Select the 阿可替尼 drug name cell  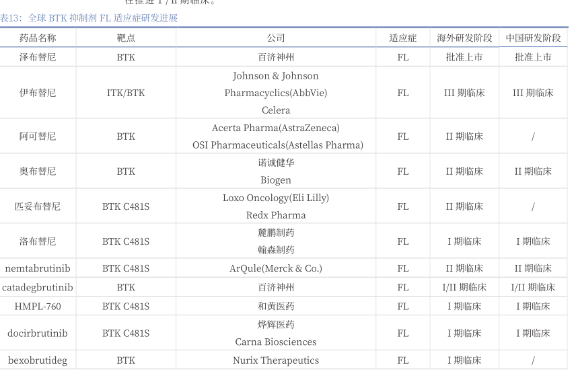coord(38,136)
